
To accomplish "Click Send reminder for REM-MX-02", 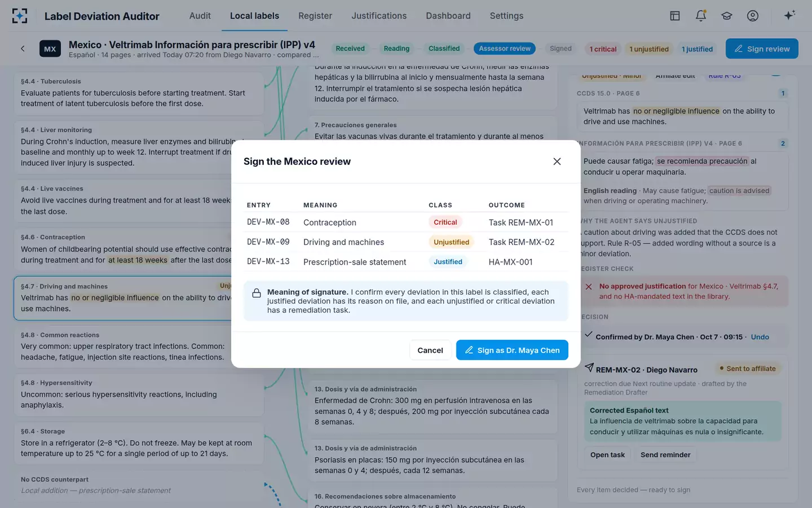I will click(665, 455).
